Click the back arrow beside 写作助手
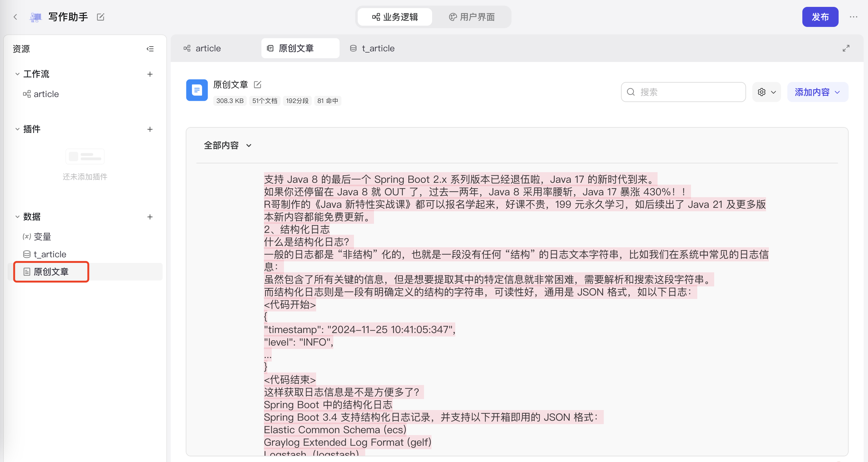The image size is (868, 462). point(16,17)
